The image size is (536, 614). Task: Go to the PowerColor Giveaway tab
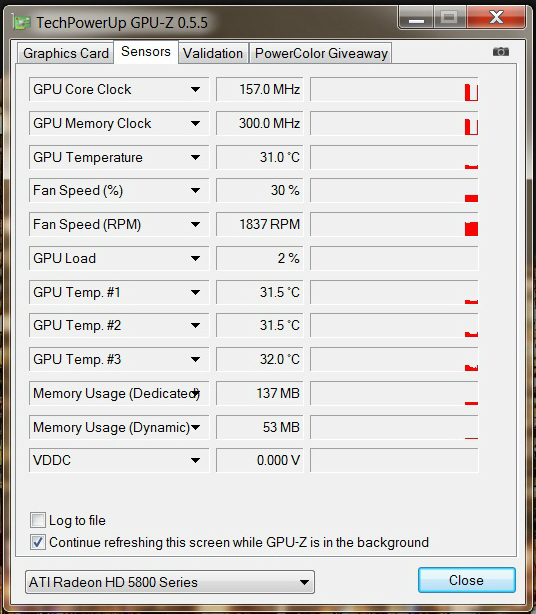pyautogui.click(x=321, y=53)
